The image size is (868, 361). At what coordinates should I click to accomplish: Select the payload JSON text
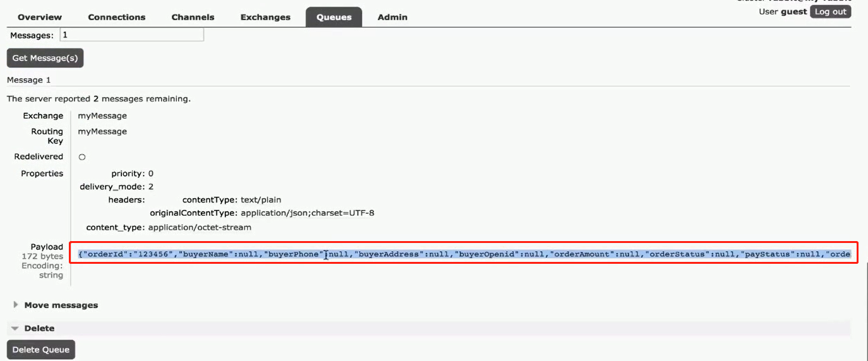[464, 254]
